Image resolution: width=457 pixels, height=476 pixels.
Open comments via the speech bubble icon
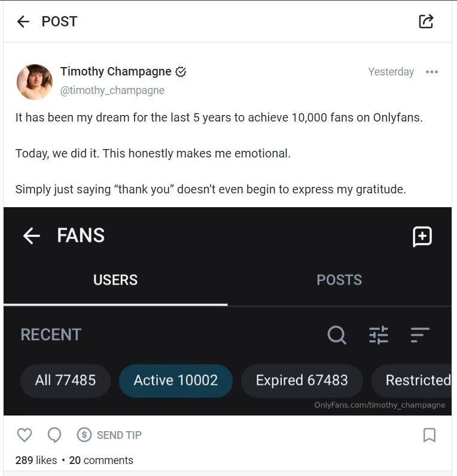(x=54, y=435)
